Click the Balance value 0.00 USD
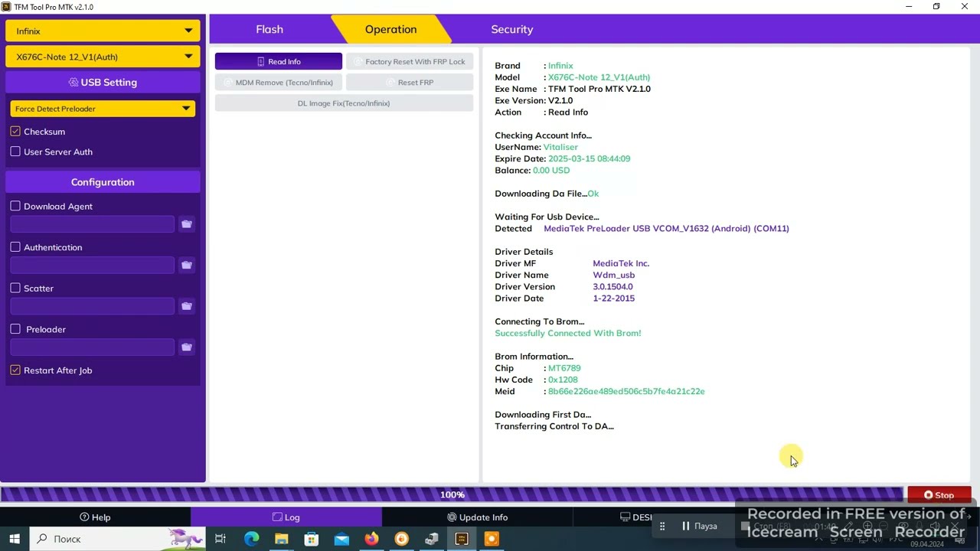 (551, 170)
